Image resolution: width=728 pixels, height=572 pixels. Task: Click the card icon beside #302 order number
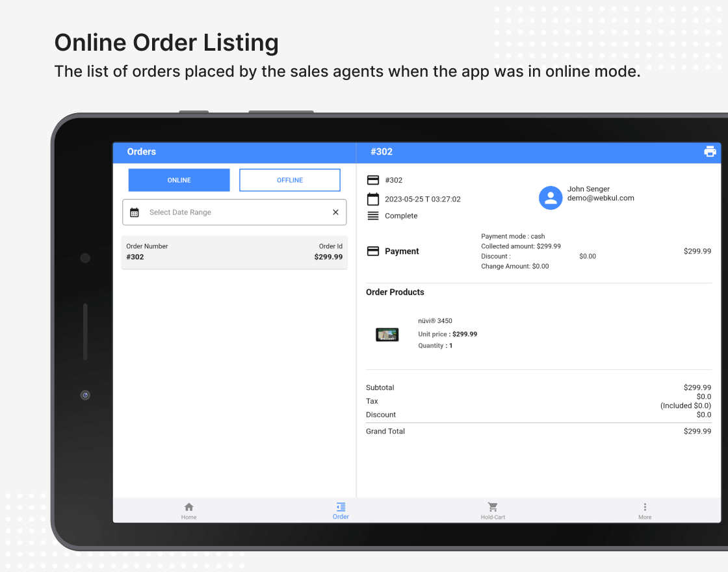pos(373,179)
